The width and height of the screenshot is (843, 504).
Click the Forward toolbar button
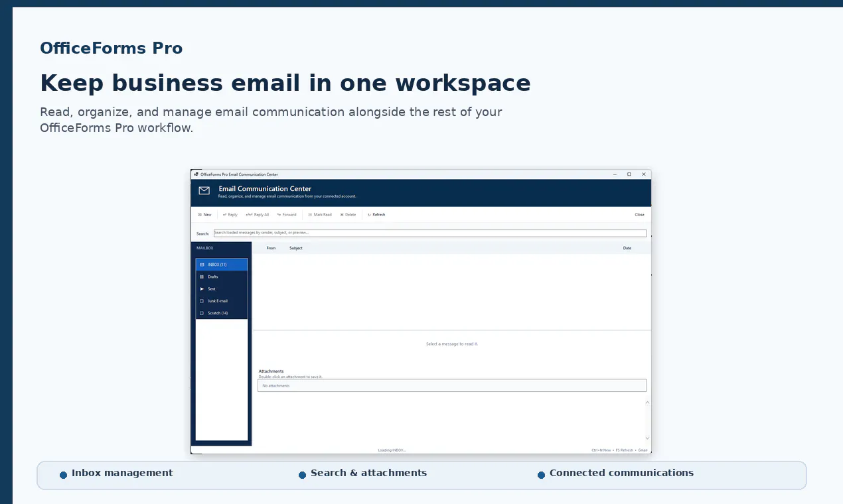coord(287,215)
